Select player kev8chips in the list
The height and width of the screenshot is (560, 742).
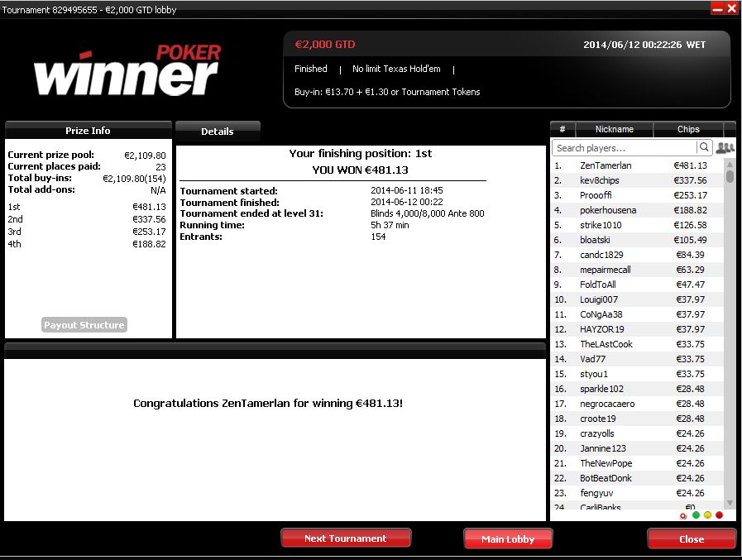(638, 180)
